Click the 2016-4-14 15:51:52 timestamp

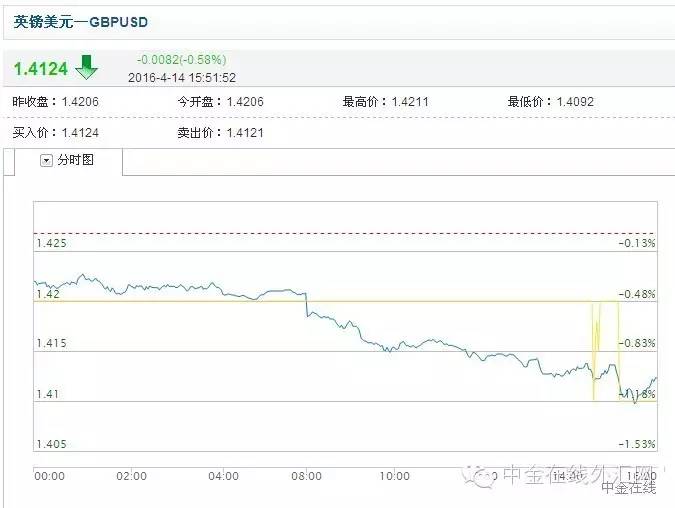click(x=182, y=77)
